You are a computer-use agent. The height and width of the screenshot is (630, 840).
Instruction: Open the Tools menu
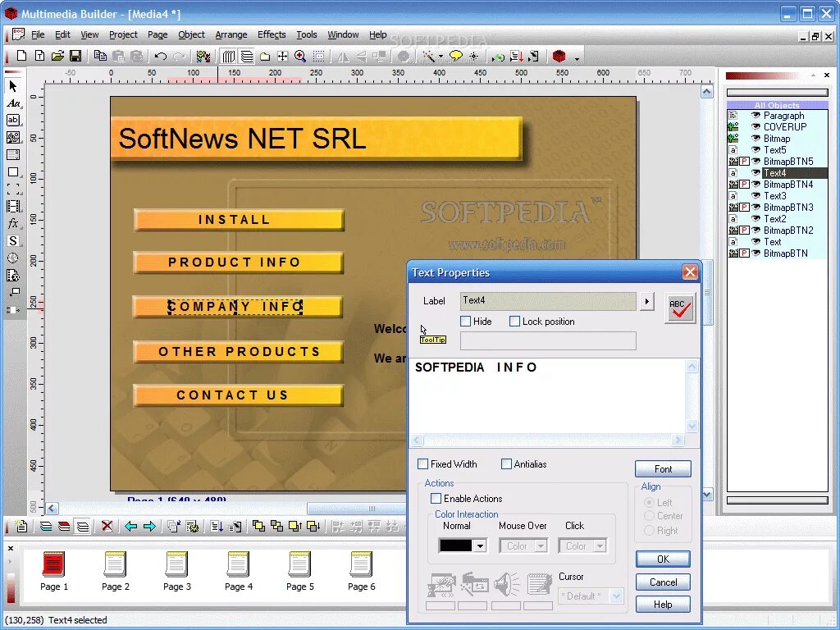tap(307, 34)
